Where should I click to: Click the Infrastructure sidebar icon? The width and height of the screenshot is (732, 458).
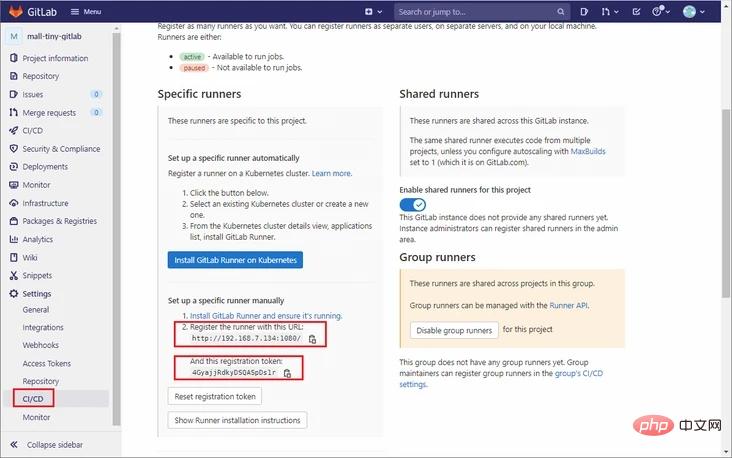[x=14, y=203]
